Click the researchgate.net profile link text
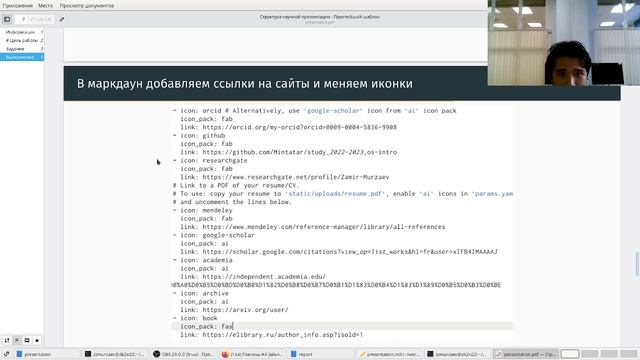Viewport: 640px width, 360px height. [x=296, y=177]
